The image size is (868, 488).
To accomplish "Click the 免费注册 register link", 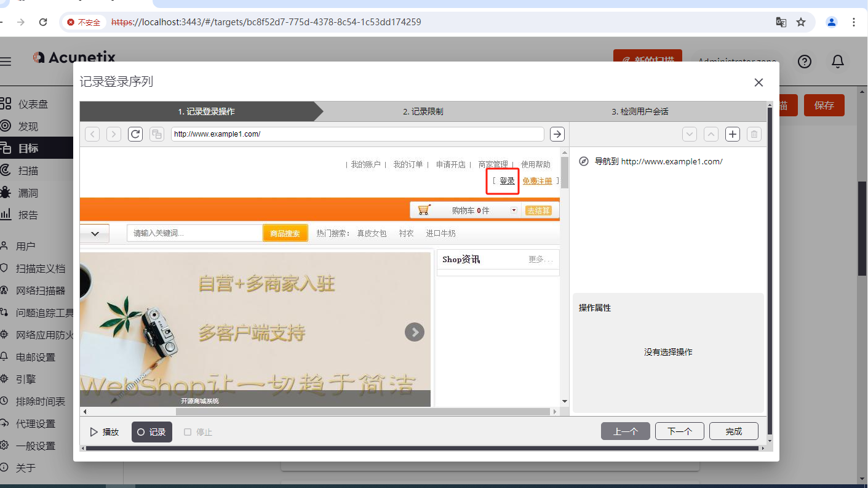I will tap(537, 181).
